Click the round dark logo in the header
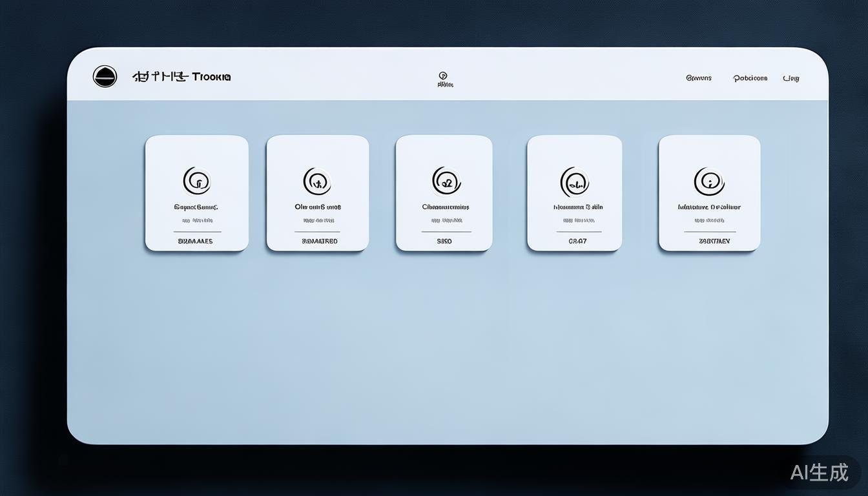This screenshot has height=496, width=868. [x=105, y=77]
